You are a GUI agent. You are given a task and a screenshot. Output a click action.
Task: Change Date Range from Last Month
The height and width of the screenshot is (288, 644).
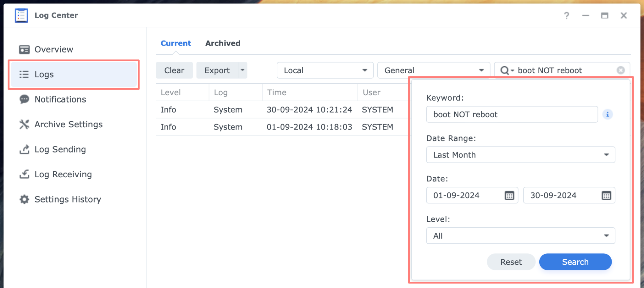(x=606, y=155)
